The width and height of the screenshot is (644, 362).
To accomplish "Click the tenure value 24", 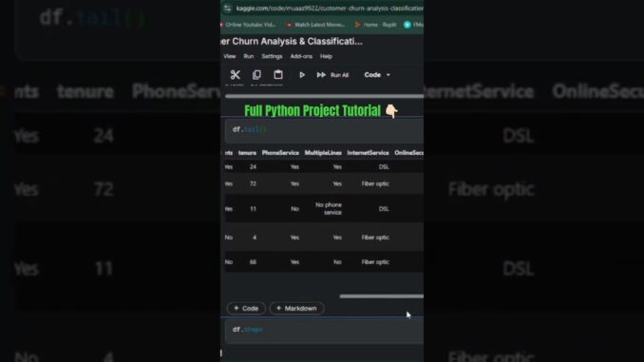I will [253, 167].
